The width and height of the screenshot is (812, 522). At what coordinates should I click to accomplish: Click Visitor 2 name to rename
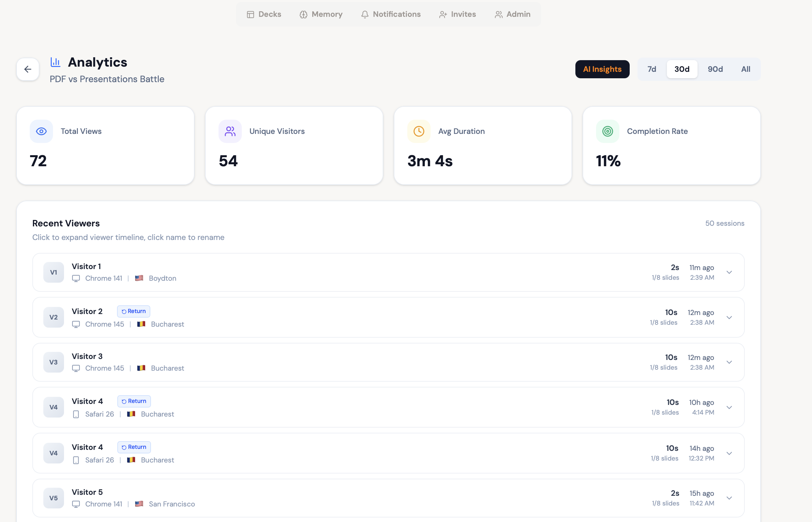click(x=87, y=311)
